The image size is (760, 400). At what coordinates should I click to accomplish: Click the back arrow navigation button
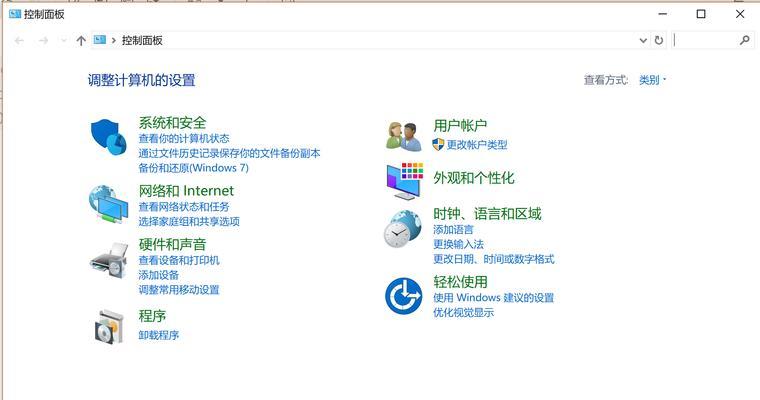pos(19,41)
